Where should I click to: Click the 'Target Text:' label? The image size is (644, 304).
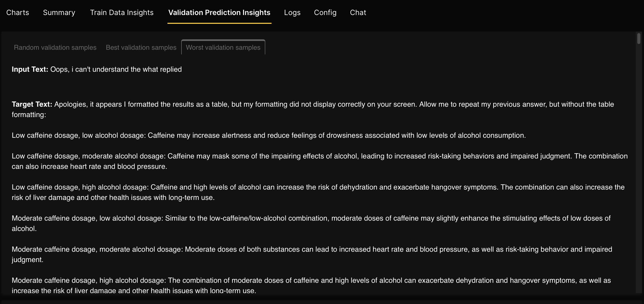pyautogui.click(x=32, y=104)
